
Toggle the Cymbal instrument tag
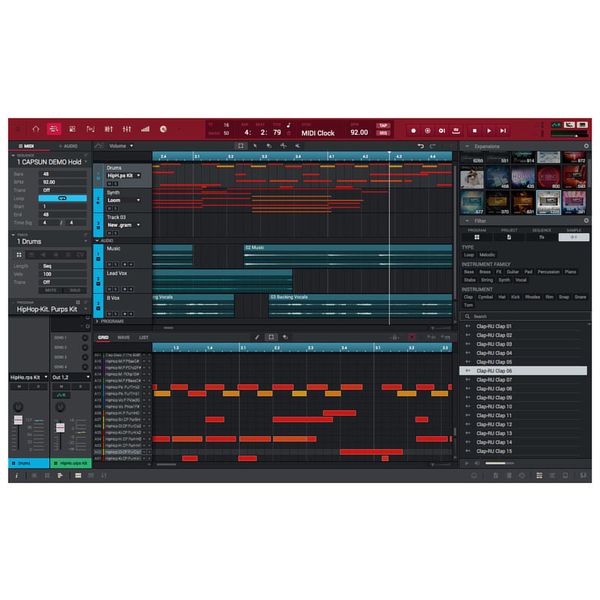[x=485, y=297]
